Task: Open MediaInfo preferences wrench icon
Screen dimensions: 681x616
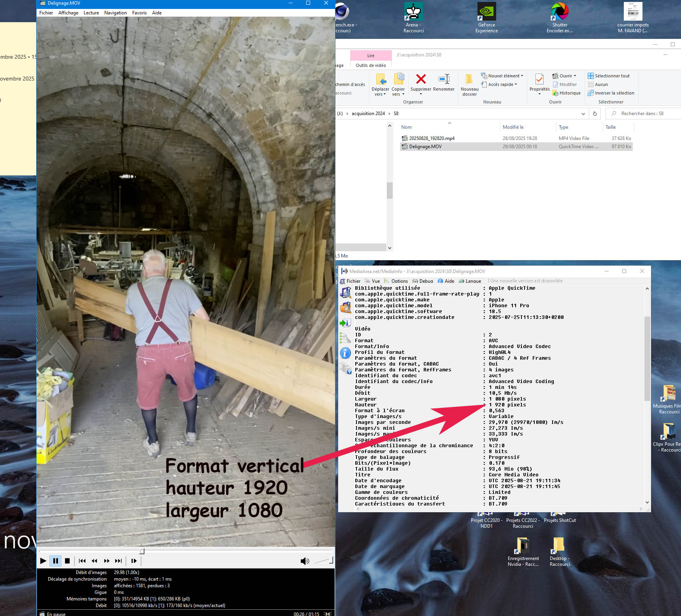Action: 345,338
